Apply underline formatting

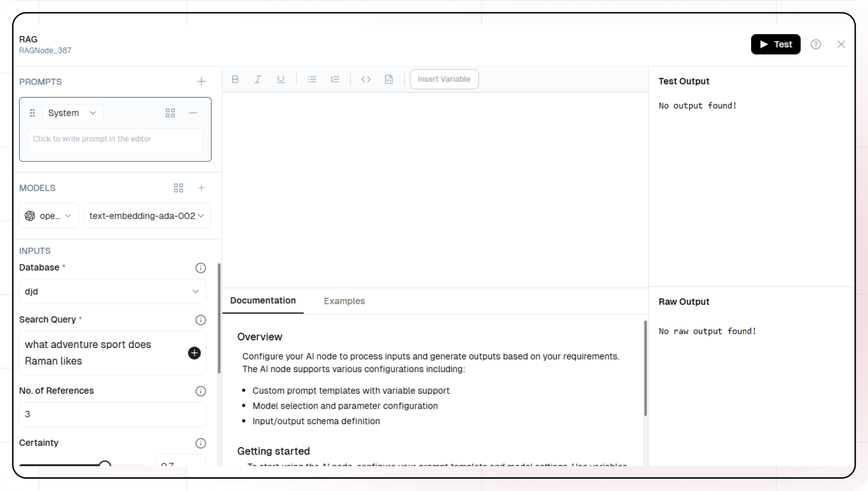[280, 79]
